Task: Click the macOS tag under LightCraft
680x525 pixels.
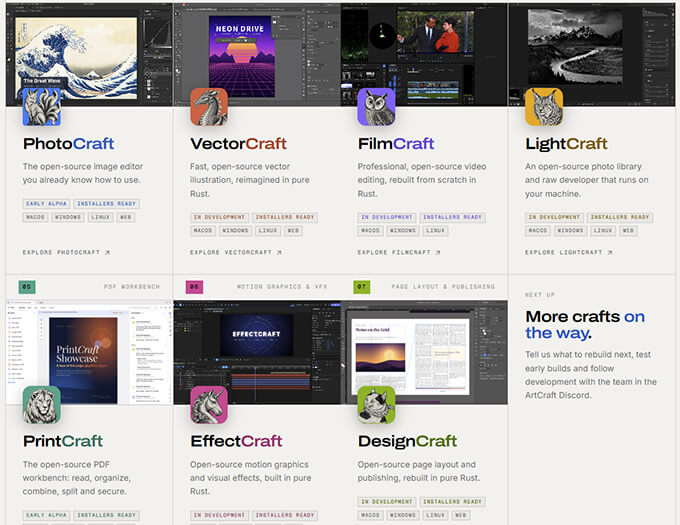Action: click(x=538, y=231)
